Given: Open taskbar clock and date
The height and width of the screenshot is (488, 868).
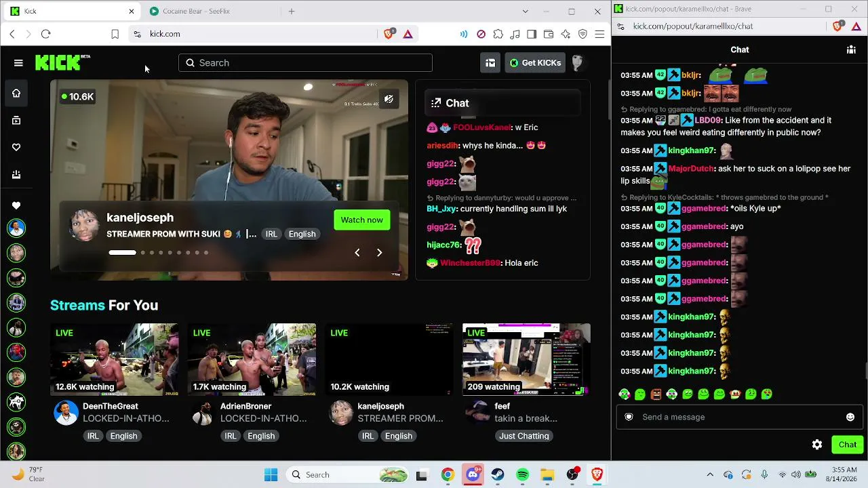Looking at the screenshot, I should click(842, 474).
